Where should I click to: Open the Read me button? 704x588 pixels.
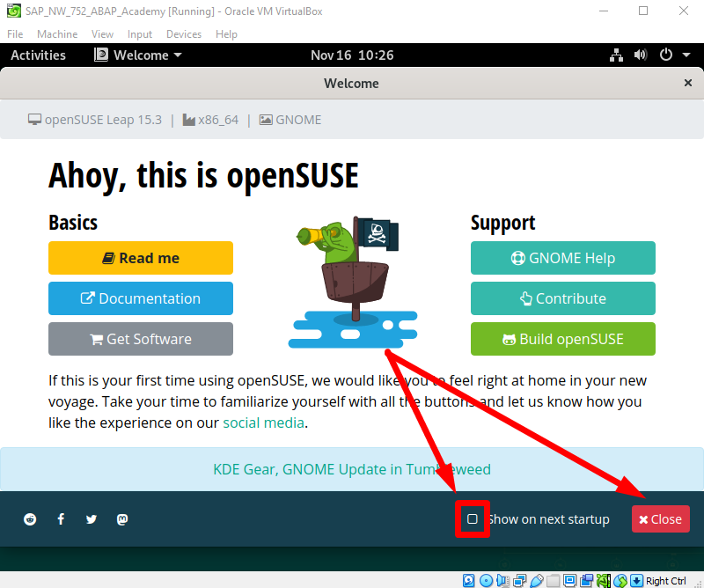[141, 258]
